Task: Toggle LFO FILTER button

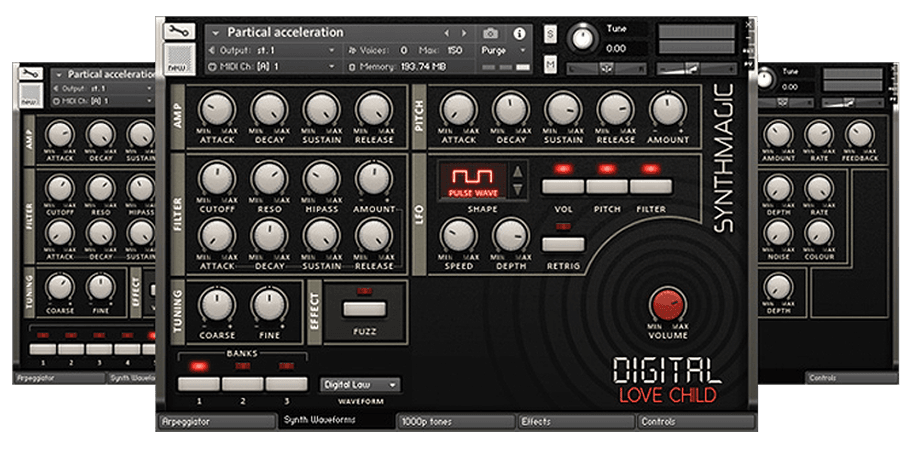Action: 651,186
